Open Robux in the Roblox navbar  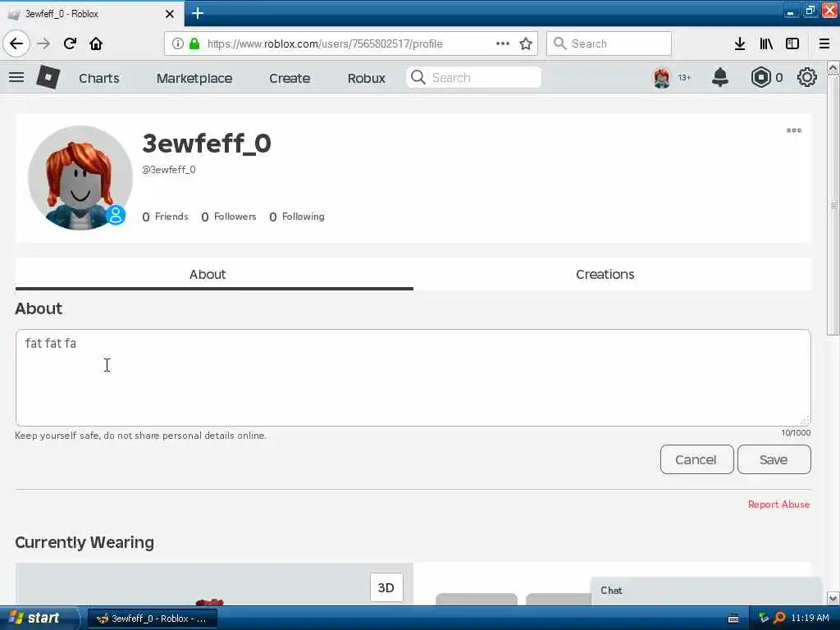click(x=367, y=78)
